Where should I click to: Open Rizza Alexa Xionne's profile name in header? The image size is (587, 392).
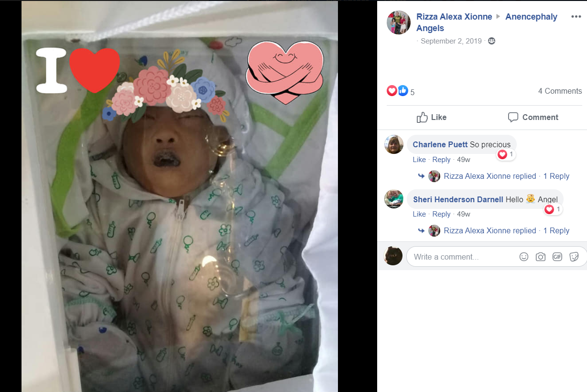tap(454, 17)
